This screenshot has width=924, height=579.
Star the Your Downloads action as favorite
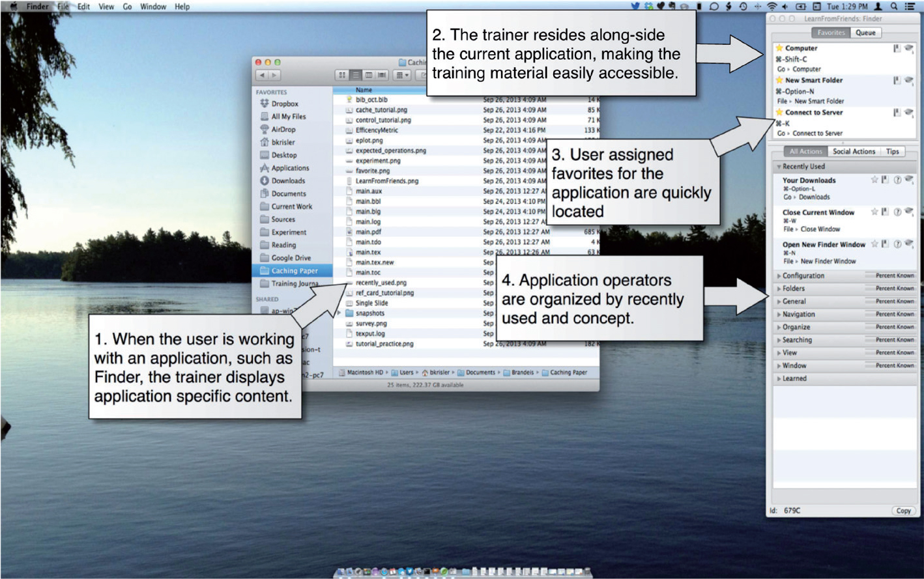(x=874, y=180)
